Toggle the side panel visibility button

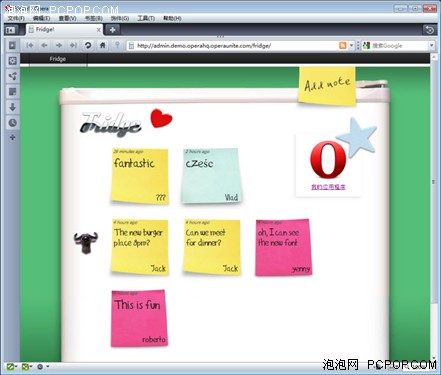(x=11, y=30)
